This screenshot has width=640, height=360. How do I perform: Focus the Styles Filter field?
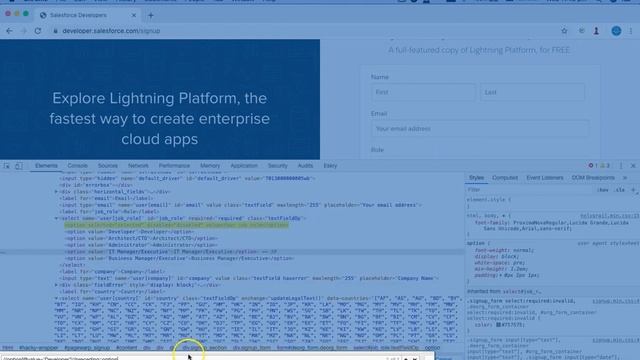(x=529, y=190)
